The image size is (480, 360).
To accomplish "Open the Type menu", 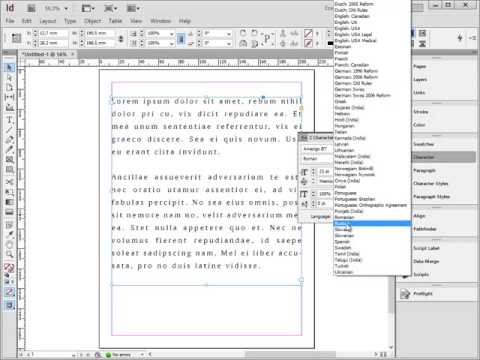I will click(x=70, y=21).
